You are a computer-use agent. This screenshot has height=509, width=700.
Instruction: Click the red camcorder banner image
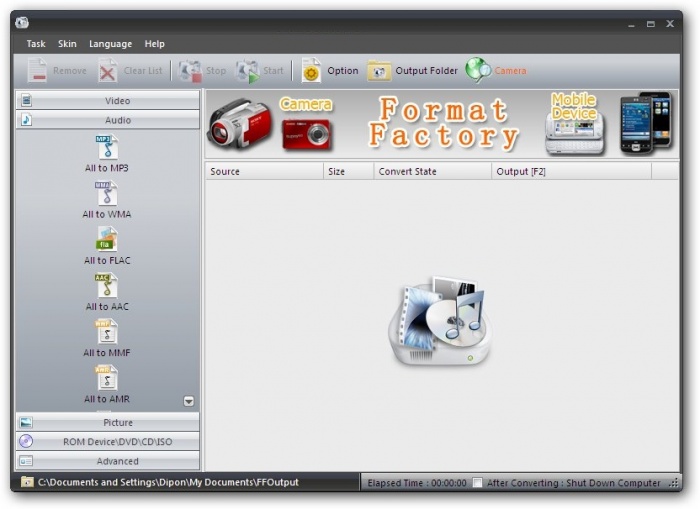pyautogui.click(x=240, y=124)
